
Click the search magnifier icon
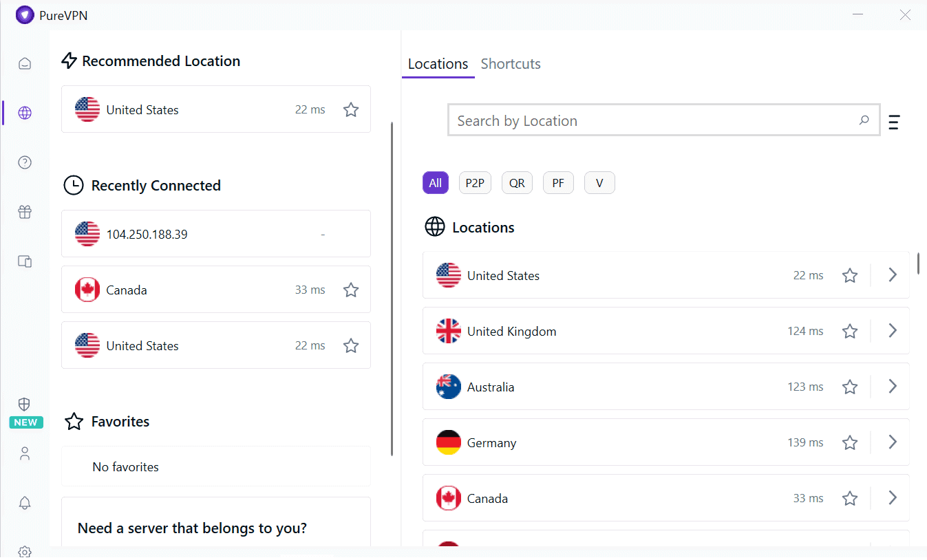point(864,120)
